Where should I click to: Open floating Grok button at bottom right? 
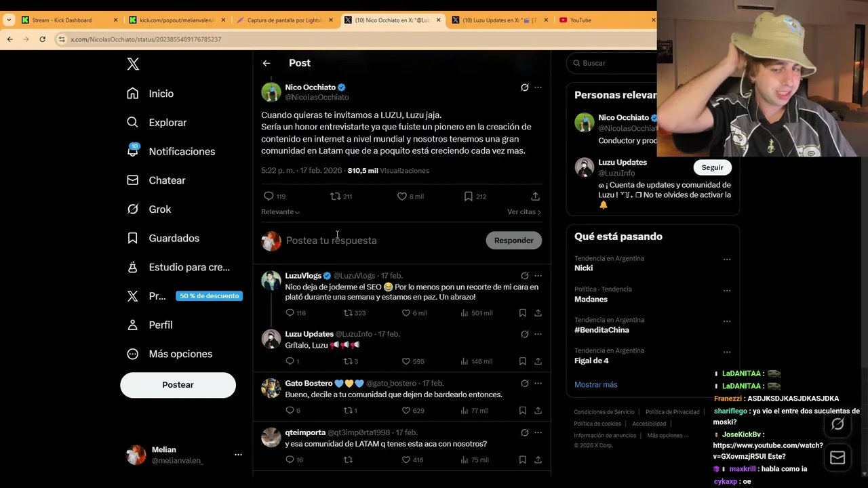coord(837,424)
